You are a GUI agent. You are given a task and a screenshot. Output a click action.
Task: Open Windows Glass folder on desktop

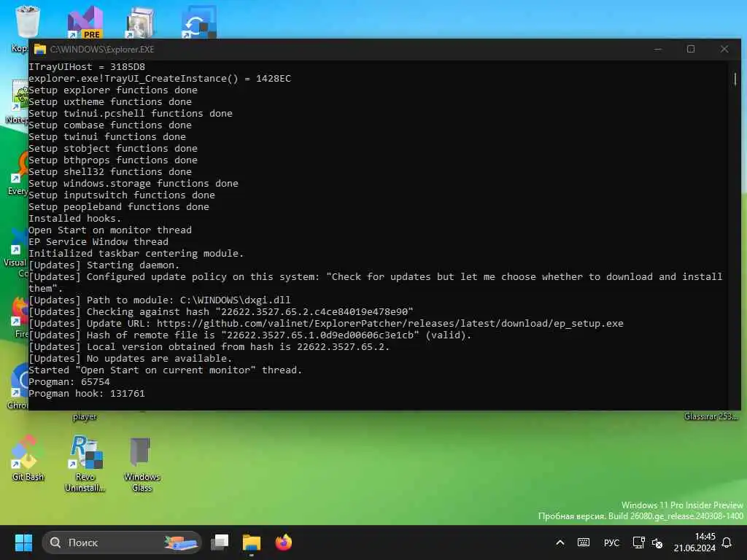tap(142, 464)
